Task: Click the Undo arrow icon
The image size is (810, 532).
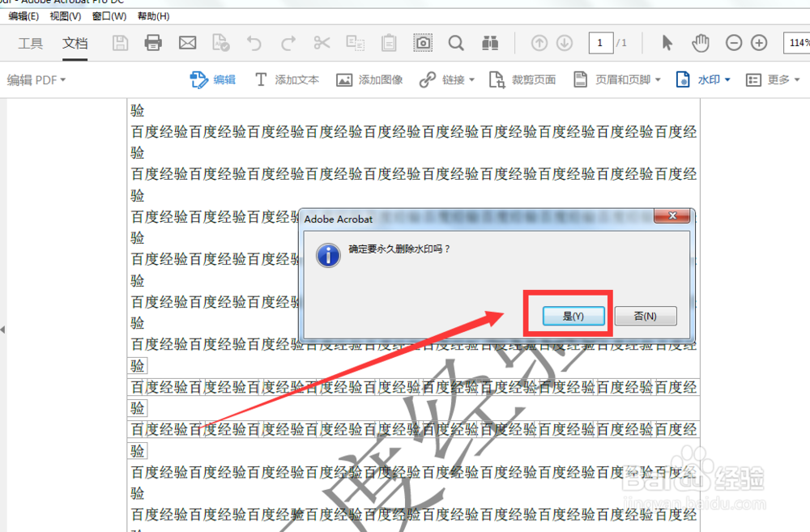Action: (x=254, y=43)
